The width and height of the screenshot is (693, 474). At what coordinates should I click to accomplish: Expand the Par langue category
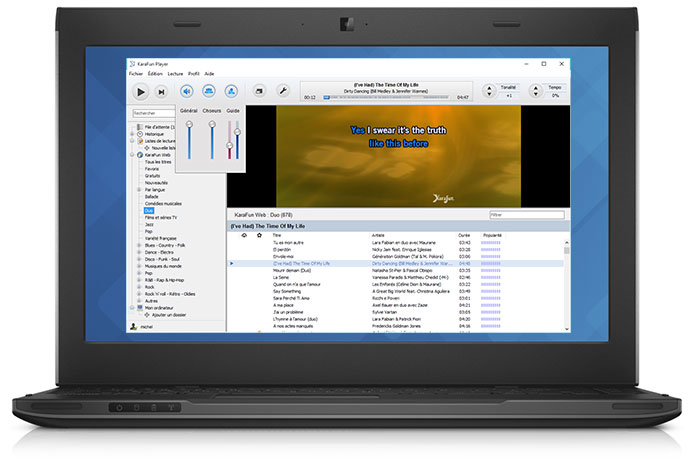coord(139,190)
